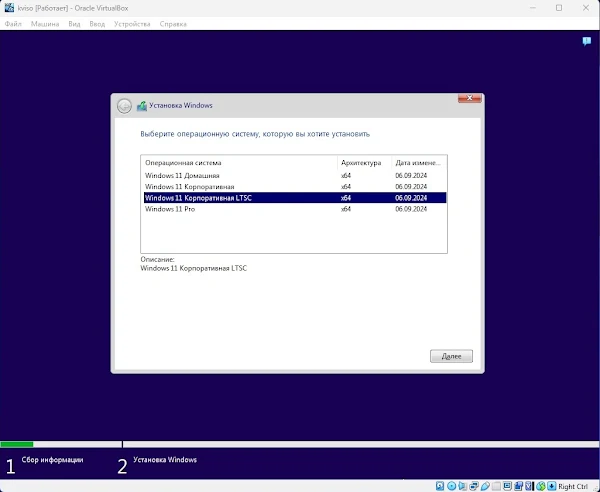Open the Устройства menu
This screenshot has height=492, width=600.
pyautogui.click(x=132, y=24)
